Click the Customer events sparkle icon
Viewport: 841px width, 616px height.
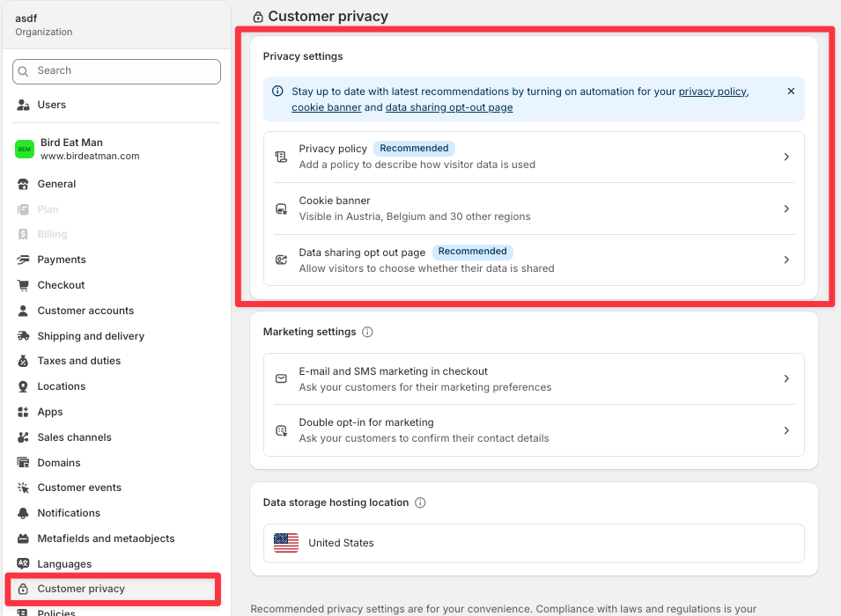pos(23,488)
